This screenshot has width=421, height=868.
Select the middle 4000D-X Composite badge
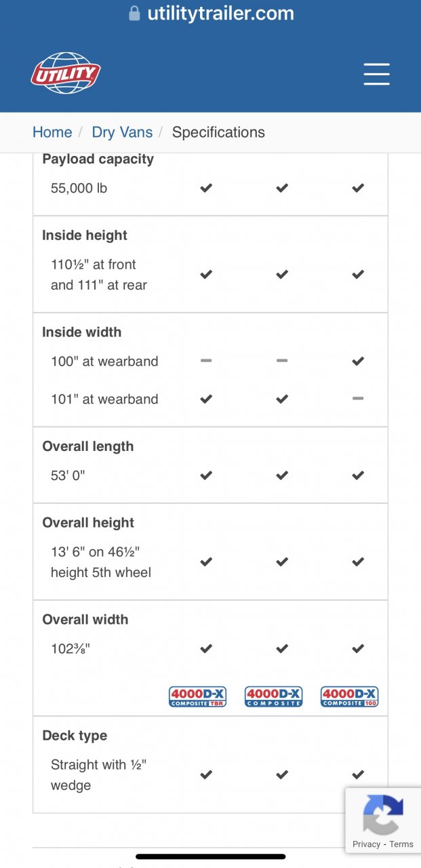coord(273,696)
